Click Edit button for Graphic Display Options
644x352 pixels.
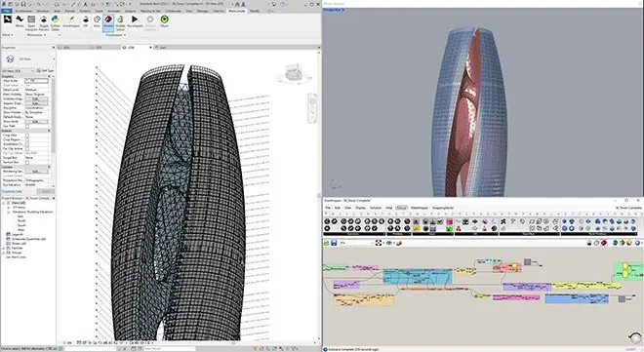pos(36,103)
